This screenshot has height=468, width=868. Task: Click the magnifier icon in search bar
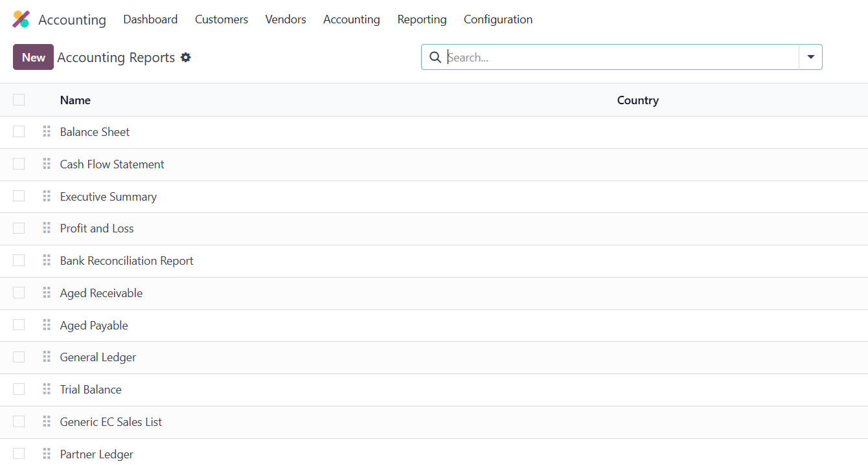435,58
